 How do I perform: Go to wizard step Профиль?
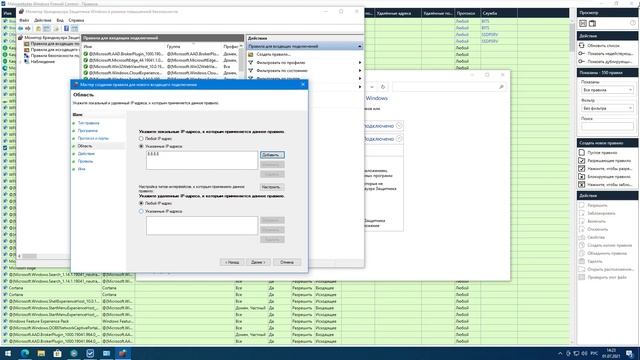pos(85,161)
